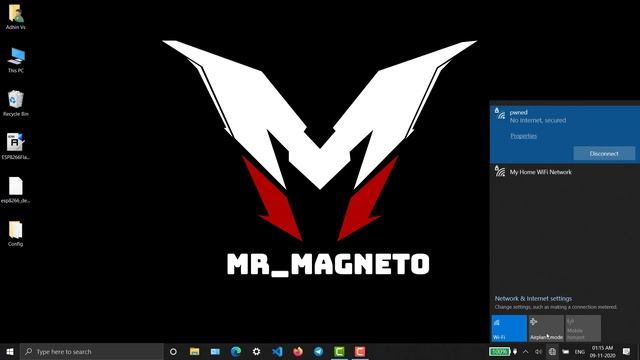This screenshot has width=640, height=360.
Task: Open the Admin Vs desktop folder icon
Action: [x=16, y=17]
